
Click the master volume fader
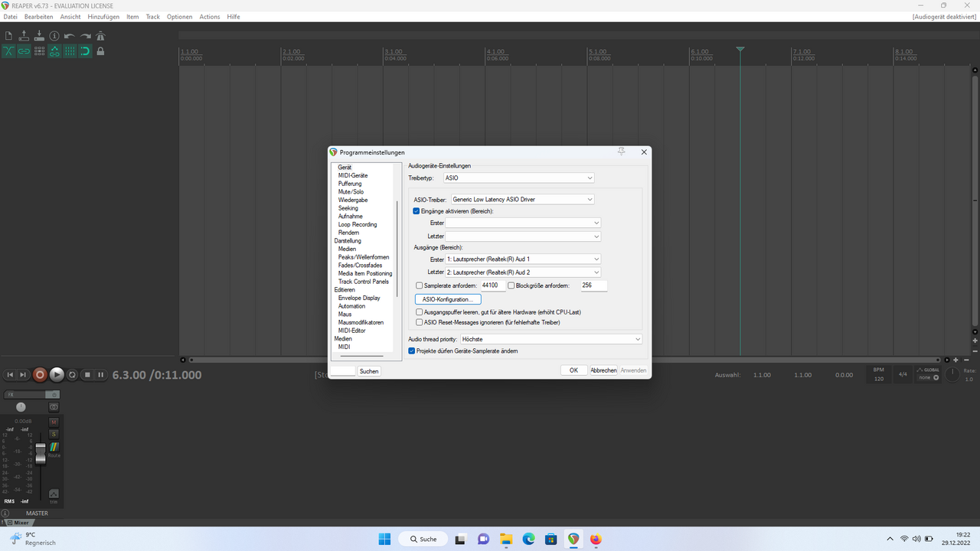(x=41, y=452)
